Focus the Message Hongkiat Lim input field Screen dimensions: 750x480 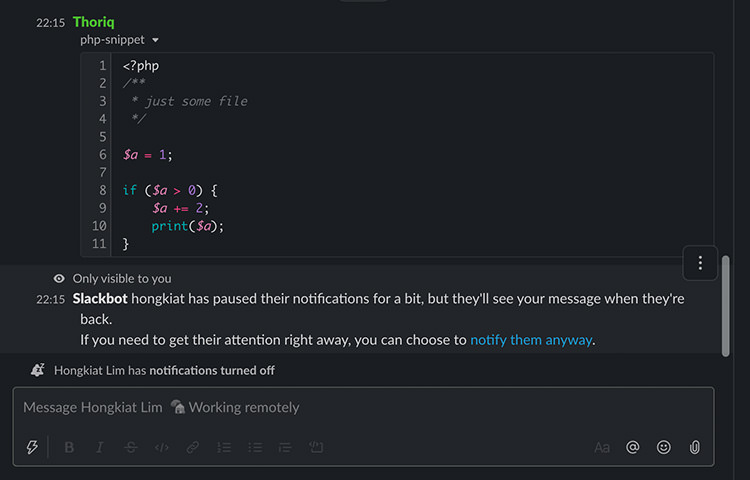coord(364,407)
